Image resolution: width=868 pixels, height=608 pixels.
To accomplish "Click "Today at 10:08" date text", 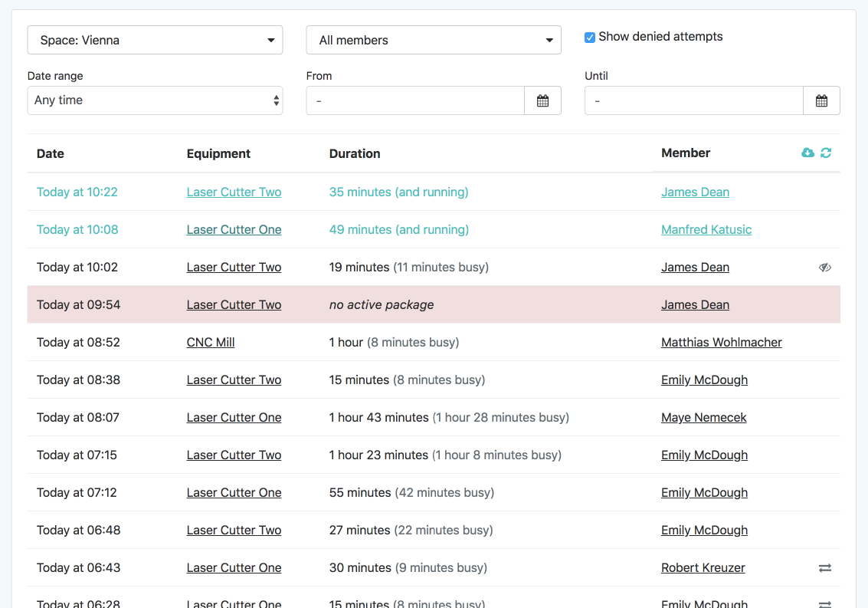I will click(x=77, y=229).
